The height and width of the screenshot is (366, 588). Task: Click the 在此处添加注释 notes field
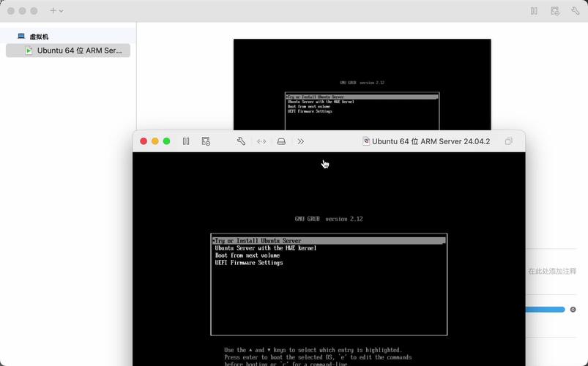point(551,271)
